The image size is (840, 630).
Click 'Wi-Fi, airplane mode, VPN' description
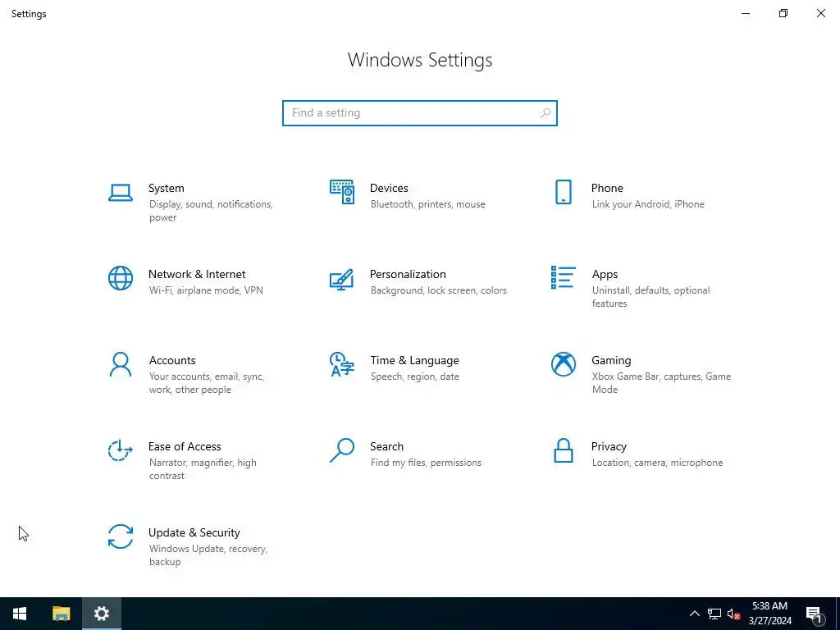[206, 290]
